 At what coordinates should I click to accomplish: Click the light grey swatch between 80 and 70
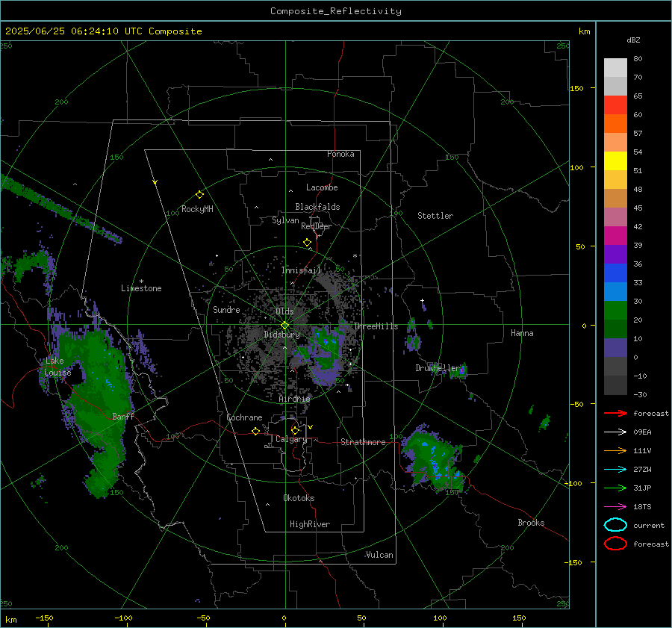coord(615,68)
